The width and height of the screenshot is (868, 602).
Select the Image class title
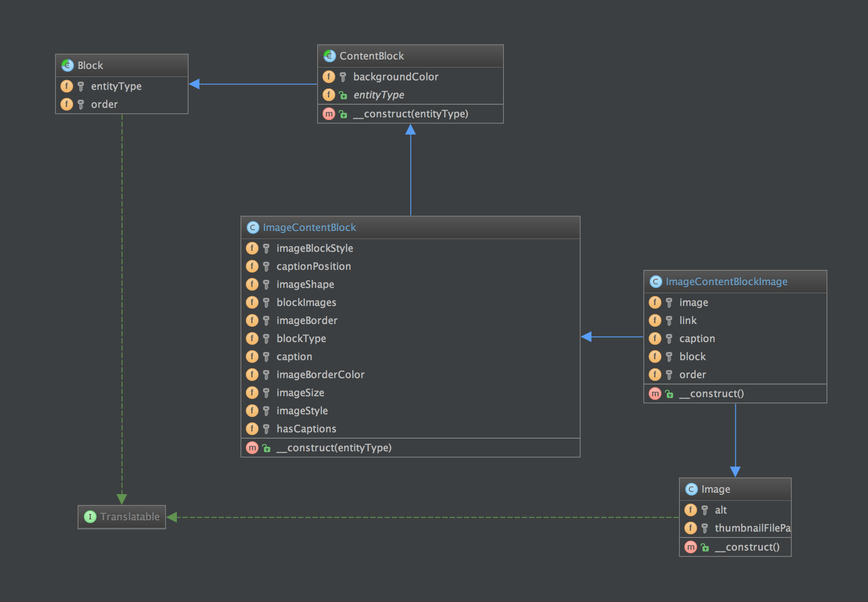[x=716, y=489]
